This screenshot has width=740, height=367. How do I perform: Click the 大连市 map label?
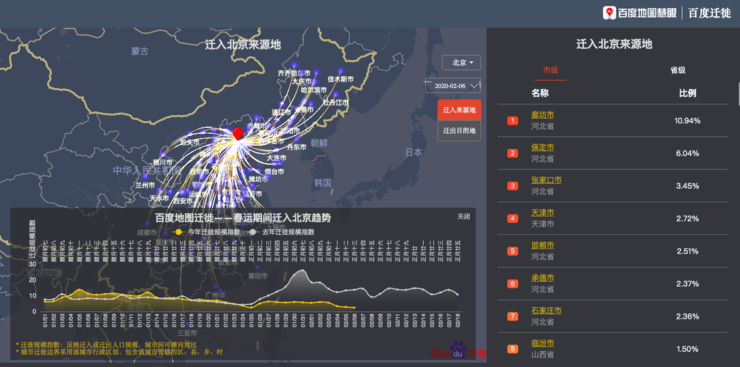point(277,158)
